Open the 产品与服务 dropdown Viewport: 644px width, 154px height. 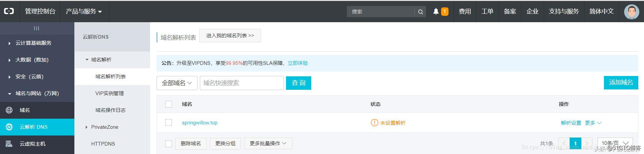84,11
